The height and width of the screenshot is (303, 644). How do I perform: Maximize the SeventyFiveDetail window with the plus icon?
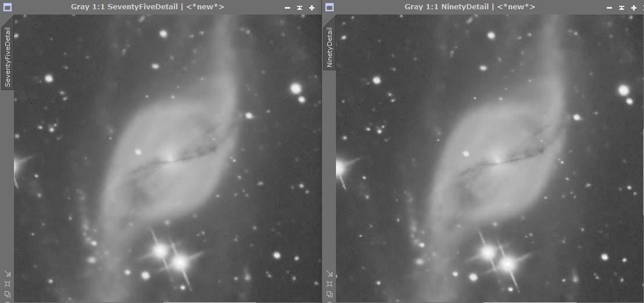[312, 8]
